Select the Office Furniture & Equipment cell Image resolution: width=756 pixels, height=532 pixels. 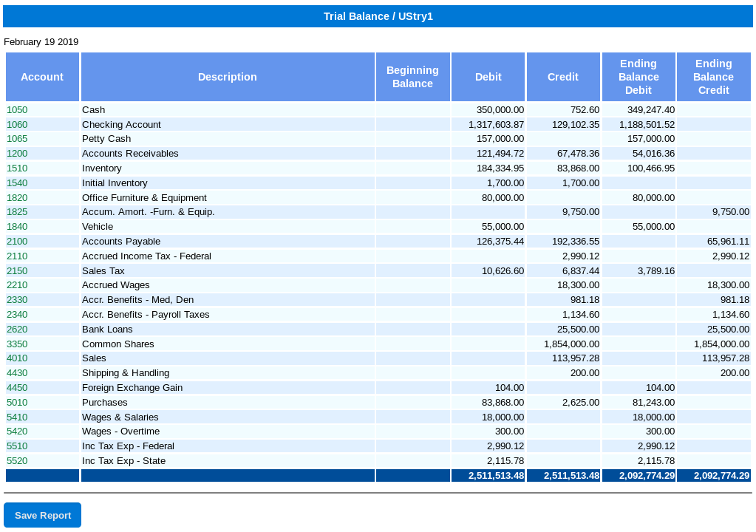228,197
